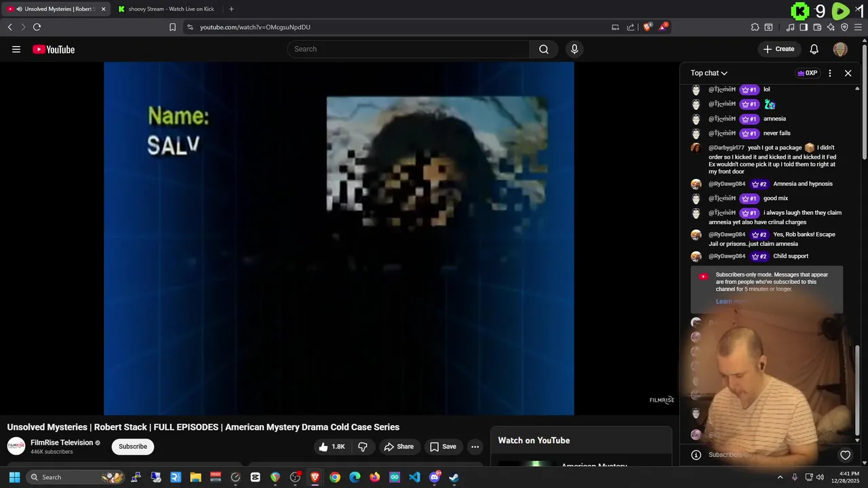Image resolution: width=868 pixels, height=488 pixels.
Task: Click '446K subscribers' text
Action: 52,452
